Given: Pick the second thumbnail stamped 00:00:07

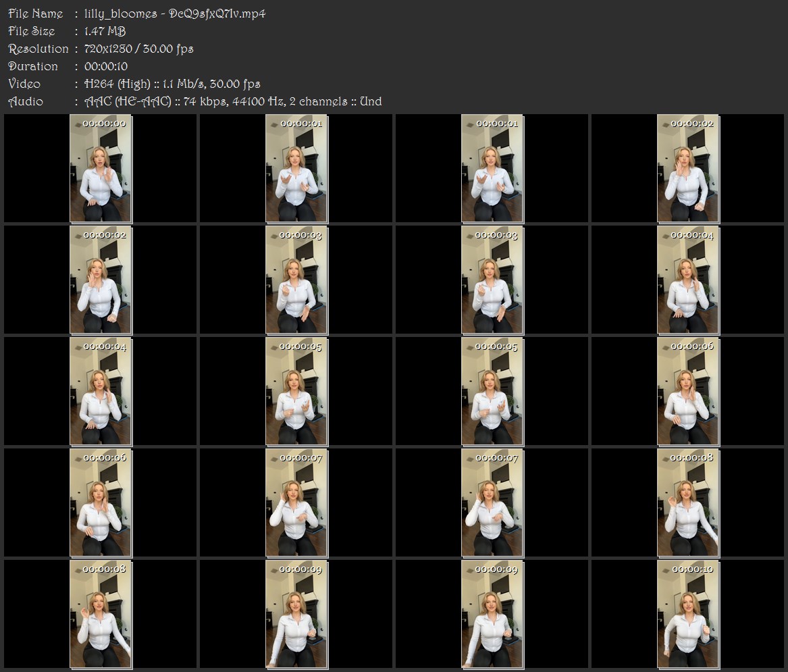Looking at the screenshot, I should 492,503.
